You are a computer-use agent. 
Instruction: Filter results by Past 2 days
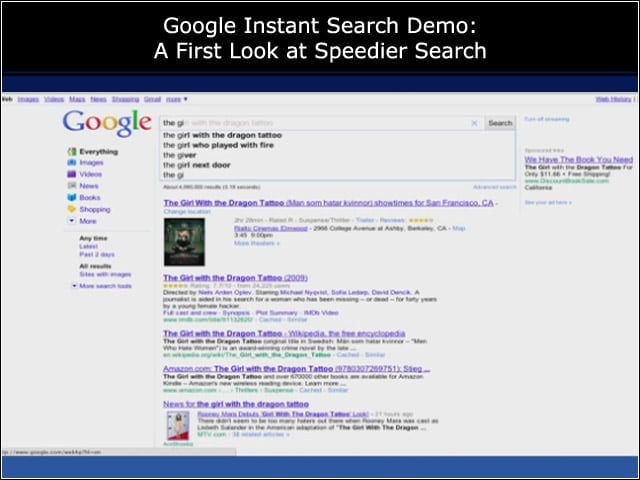tap(97, 255)
